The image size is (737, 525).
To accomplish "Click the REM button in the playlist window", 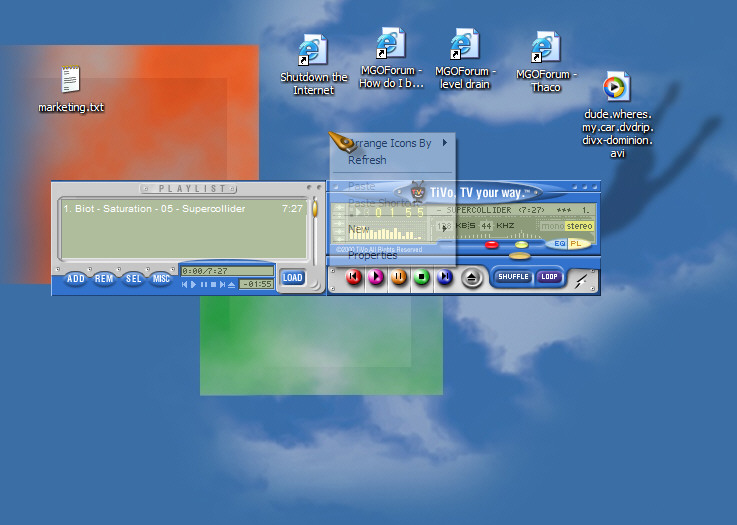I will click(x=104, y=279).
